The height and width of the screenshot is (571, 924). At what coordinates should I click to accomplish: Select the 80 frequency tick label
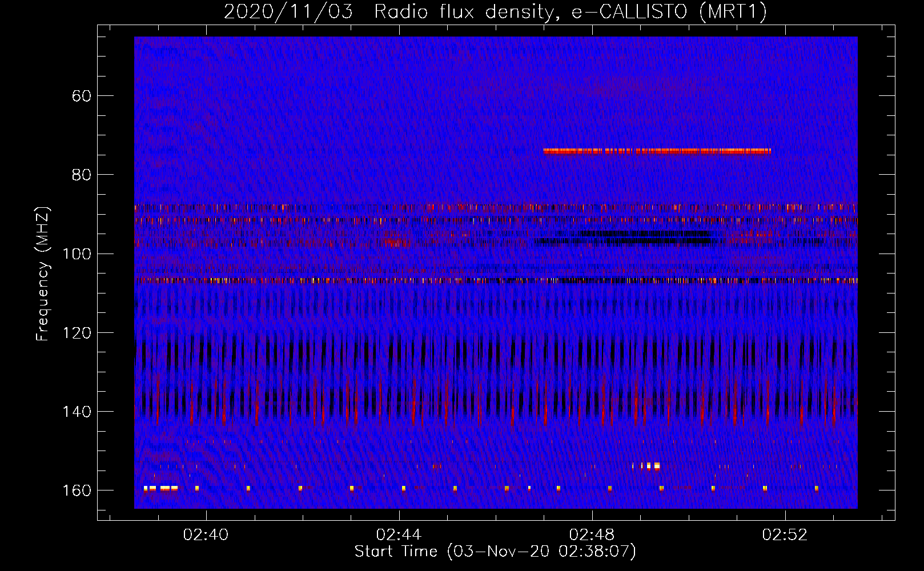[82, 174]
